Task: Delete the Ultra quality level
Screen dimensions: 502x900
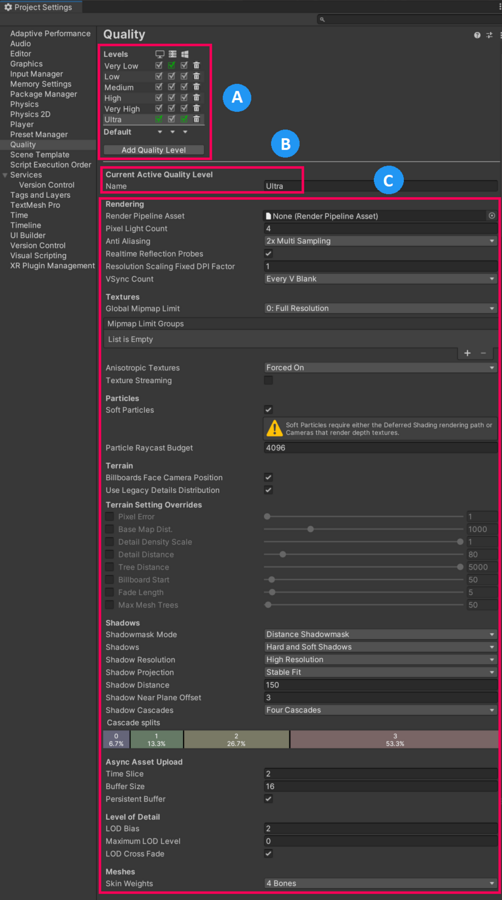Action: [196, 119]
